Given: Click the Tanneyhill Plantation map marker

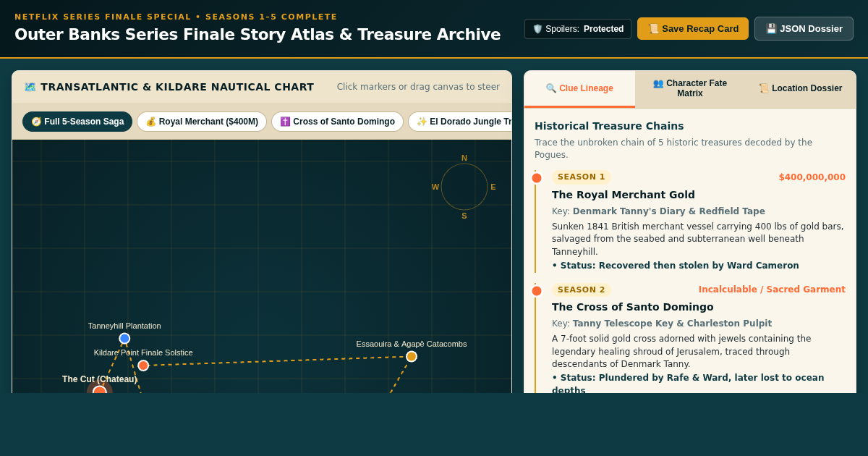Looking at the screenshot, I should (x=124, y=338).
